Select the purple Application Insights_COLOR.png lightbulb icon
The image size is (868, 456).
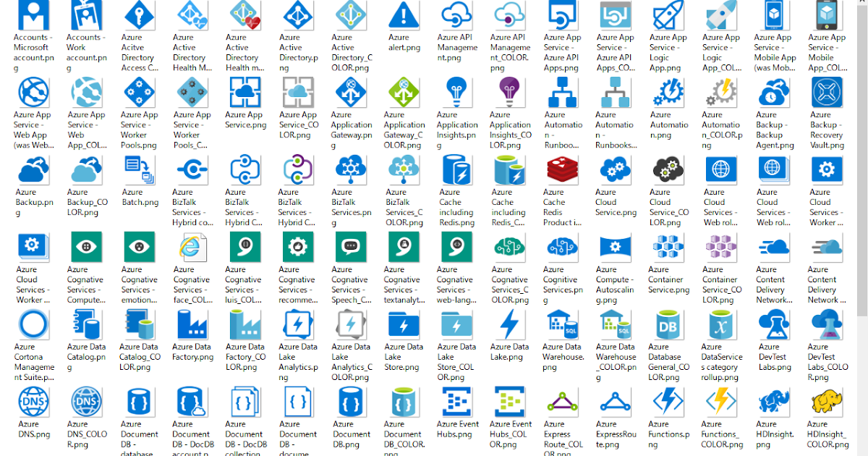point(510,92)
